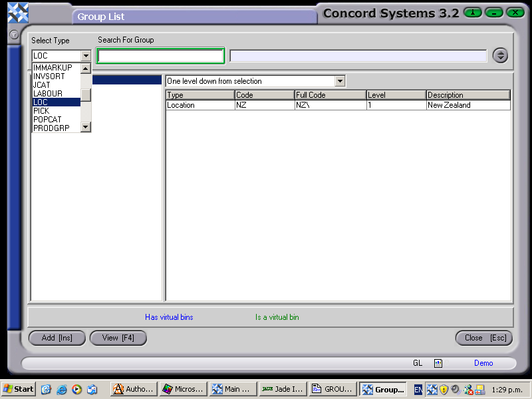532x399 pixels.
Task: Click the green info icon on the title bar
Action: 471,12
